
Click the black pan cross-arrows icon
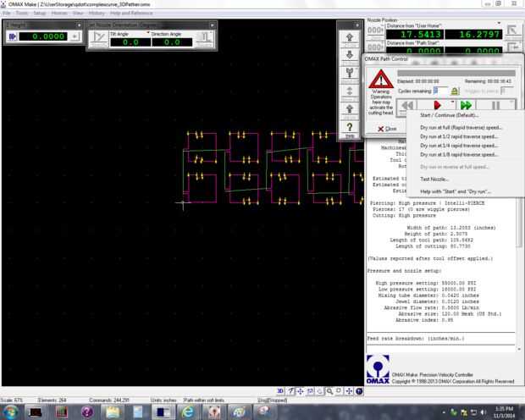coord(349,391)
